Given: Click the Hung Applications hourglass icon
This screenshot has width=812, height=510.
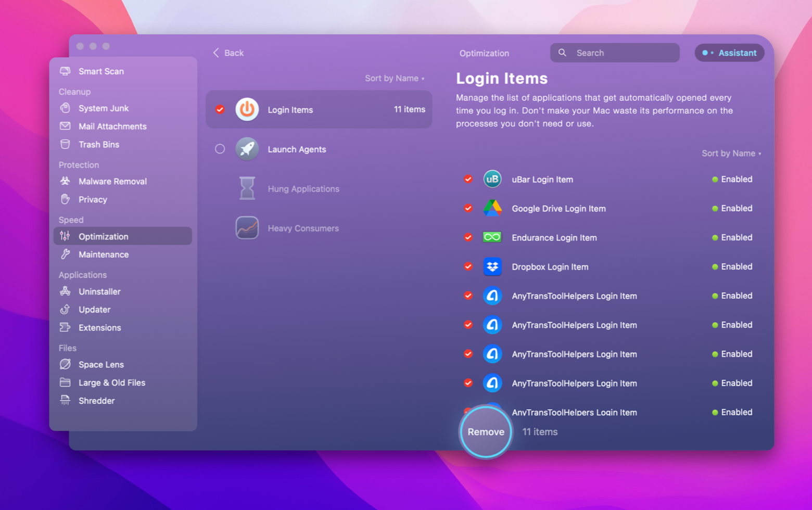Looking at the screenshot, I should click(247, 188).
